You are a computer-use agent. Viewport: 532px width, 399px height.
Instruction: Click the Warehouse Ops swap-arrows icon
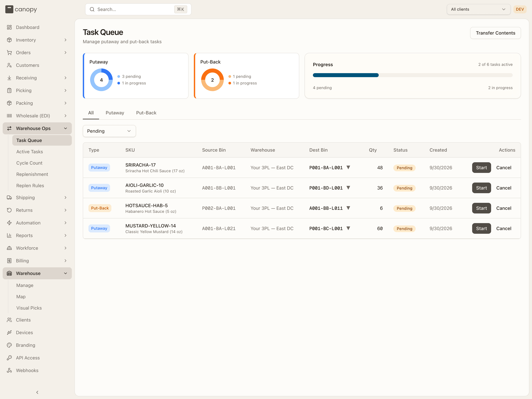(9, 128)
